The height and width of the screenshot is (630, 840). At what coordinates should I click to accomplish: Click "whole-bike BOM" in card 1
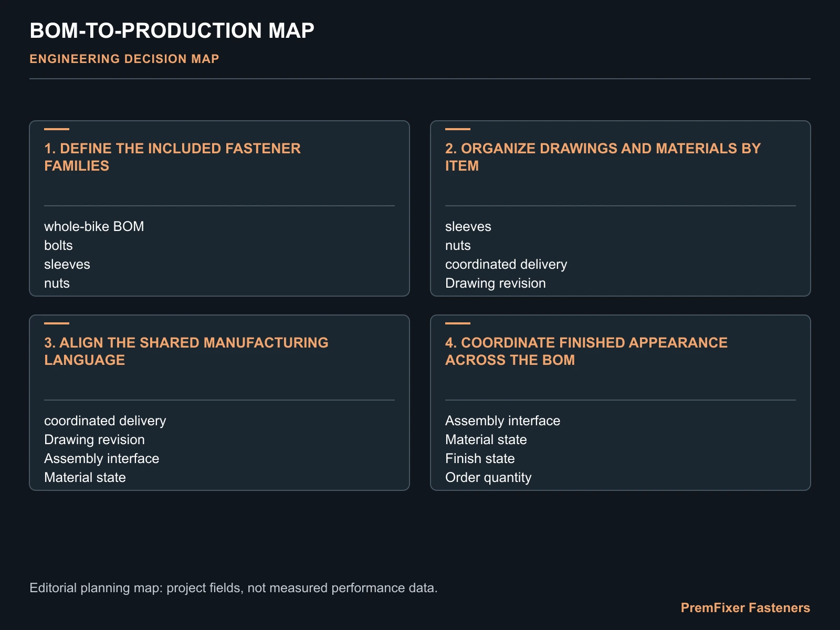point(94,226)
